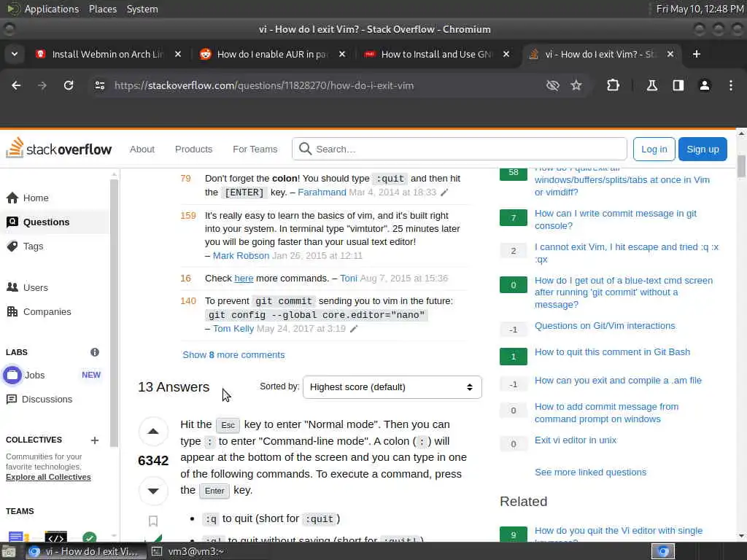
Task: Open Tom Kelly user profile link
Action: coord(233,329)
